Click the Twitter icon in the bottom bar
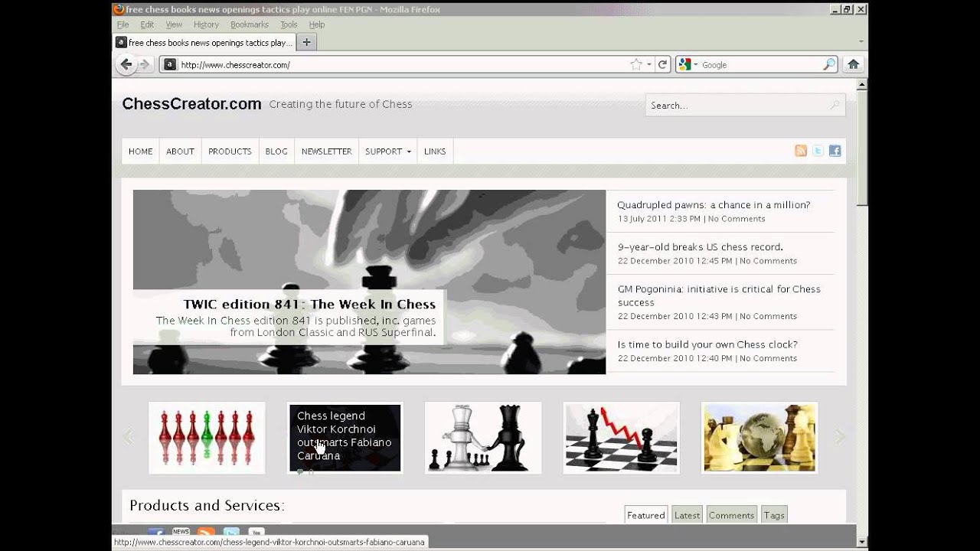980x551 pixels. coord(231,533)
